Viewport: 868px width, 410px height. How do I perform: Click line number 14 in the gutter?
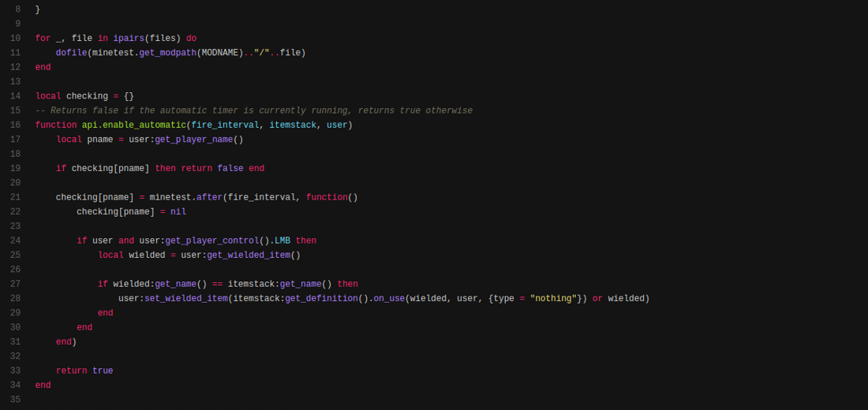tap(15, 96)
